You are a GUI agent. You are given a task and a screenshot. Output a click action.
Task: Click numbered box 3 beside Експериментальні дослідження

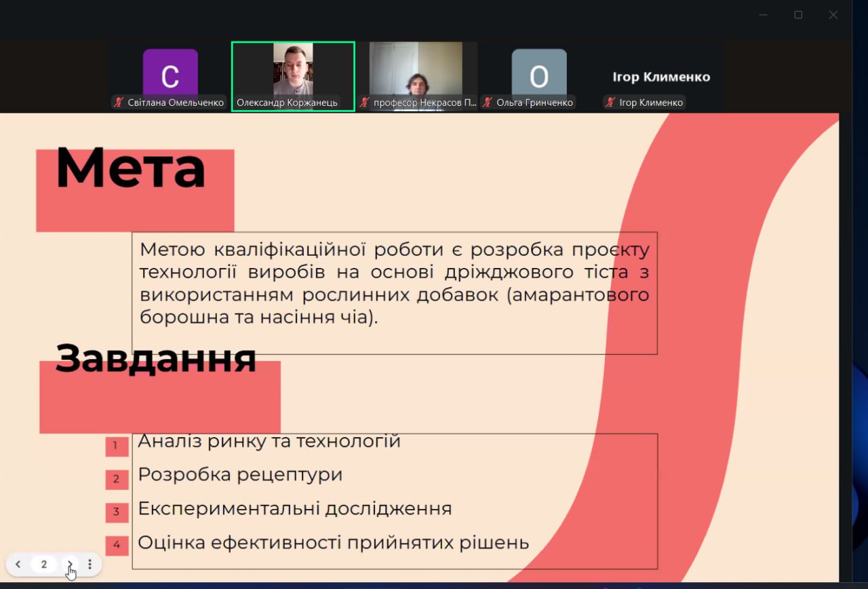(116, 512)
